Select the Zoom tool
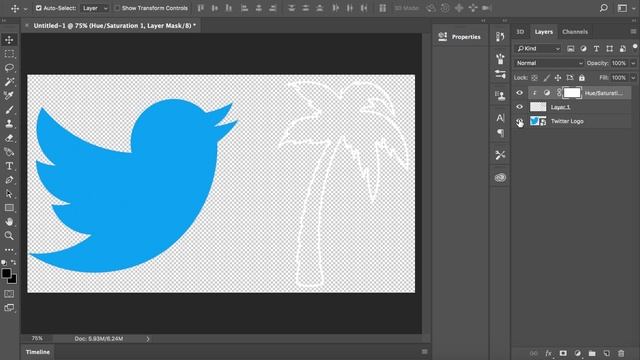This screenshot has height=360, width=640. coord(9,236)
